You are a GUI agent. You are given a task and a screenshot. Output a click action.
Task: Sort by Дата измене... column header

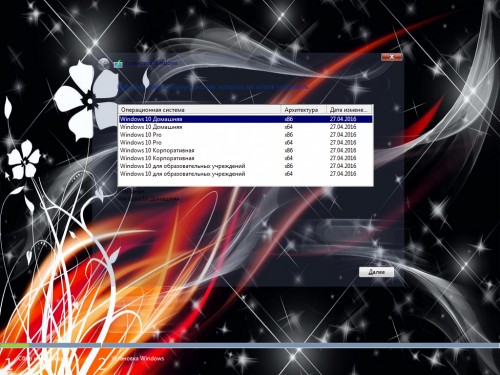coord(349,110)
